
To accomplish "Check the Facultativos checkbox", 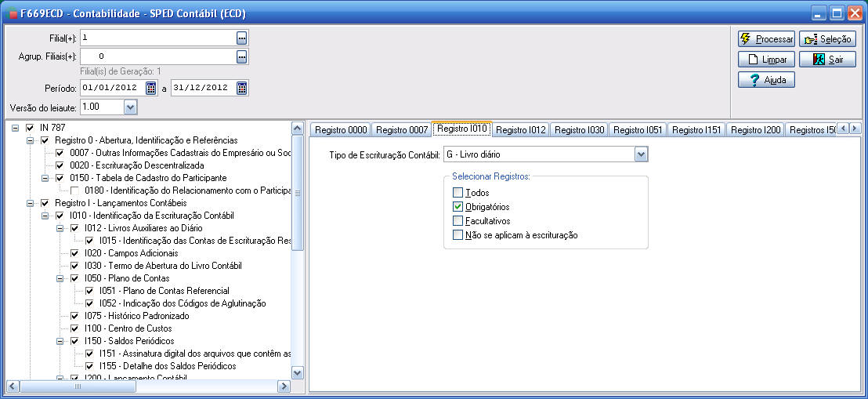I will tap(458, 220).
